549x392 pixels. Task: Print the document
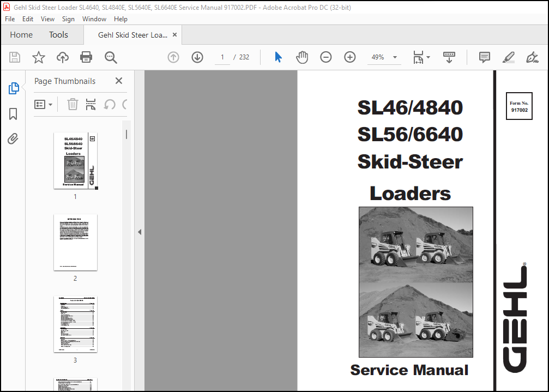[x=86, y=57]
